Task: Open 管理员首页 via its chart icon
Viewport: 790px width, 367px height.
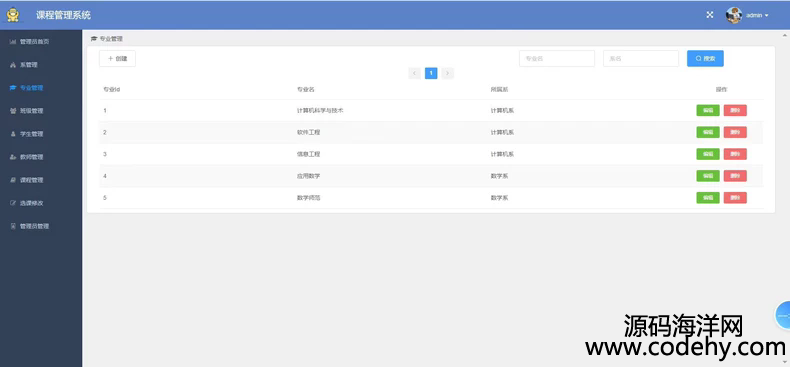Action: pos(13,42)
